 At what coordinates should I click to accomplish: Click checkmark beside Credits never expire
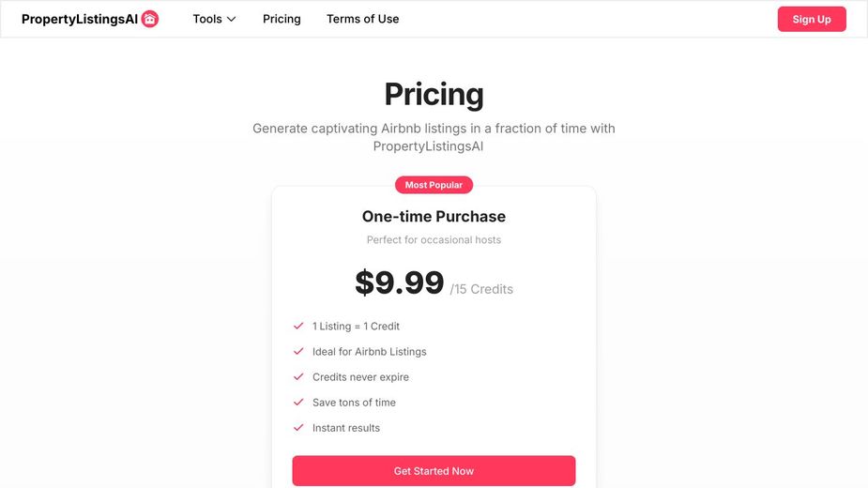coord(298,376)
